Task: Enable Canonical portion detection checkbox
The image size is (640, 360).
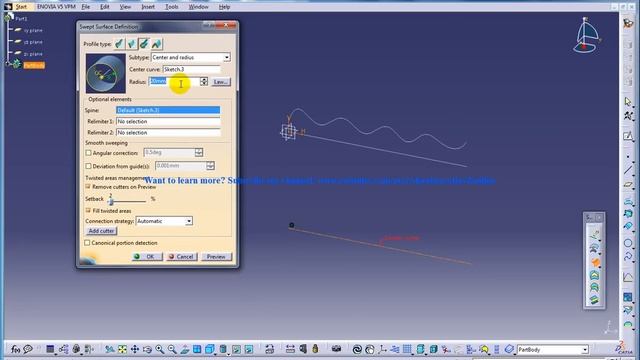Action: pos(87,242)
